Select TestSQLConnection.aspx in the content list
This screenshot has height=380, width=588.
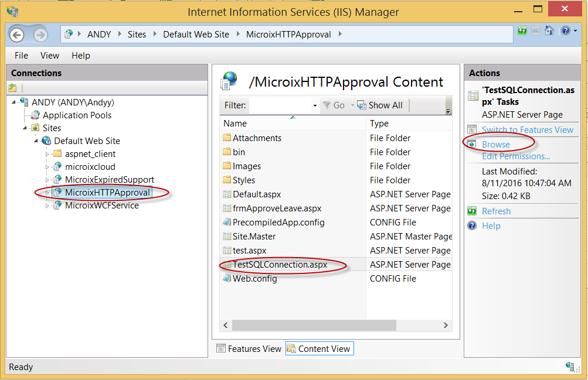click(280, 265)
